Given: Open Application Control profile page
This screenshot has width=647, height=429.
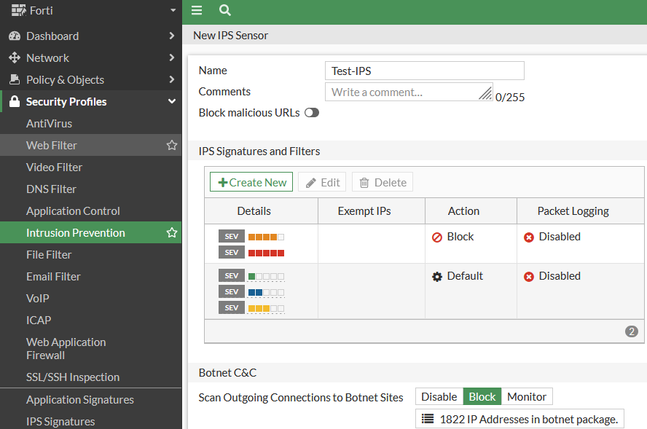Looking at the screenshot, I should (73, 211).
